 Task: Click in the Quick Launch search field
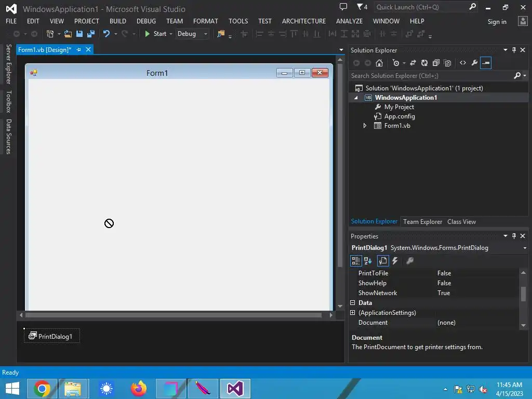421,7
